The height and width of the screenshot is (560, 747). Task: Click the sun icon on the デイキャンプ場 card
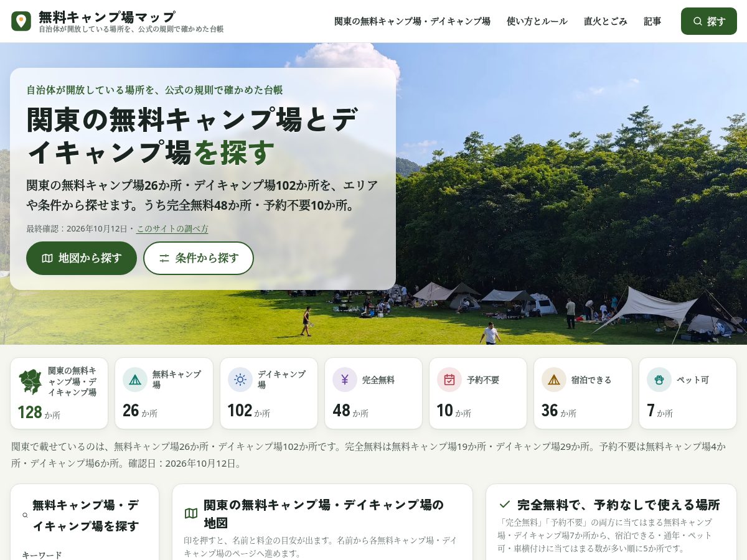click(x=240, y=380)
